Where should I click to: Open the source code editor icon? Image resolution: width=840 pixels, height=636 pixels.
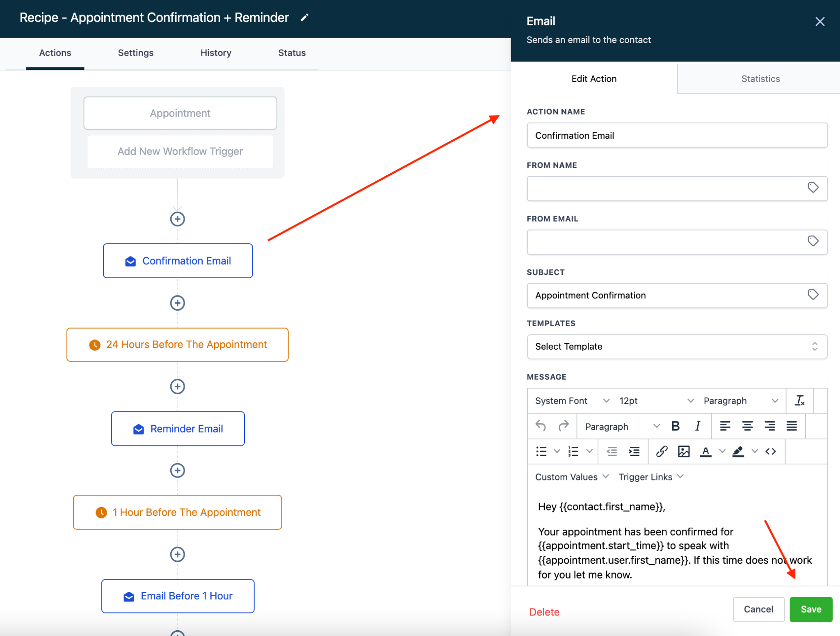pyautogui.click(x=771, y=451)
